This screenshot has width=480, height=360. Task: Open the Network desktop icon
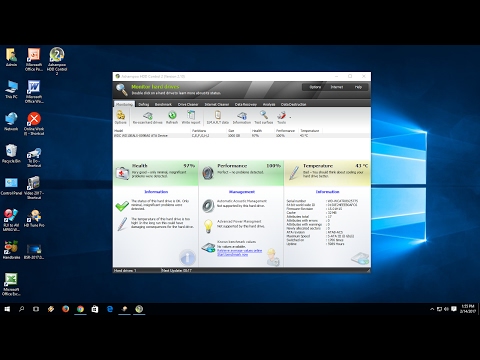coord(11,121)
